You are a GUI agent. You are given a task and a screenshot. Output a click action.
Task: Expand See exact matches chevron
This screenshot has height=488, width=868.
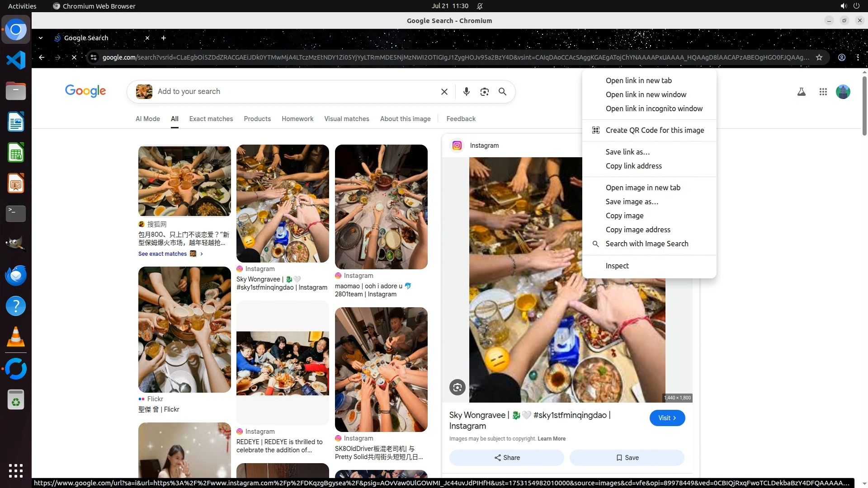(202, 254)
